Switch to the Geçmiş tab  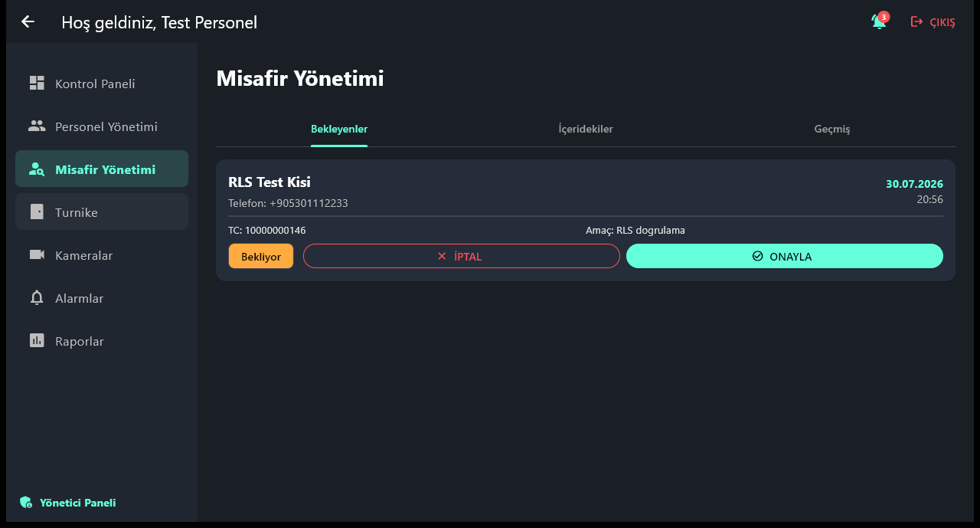(x=832, y=129)
